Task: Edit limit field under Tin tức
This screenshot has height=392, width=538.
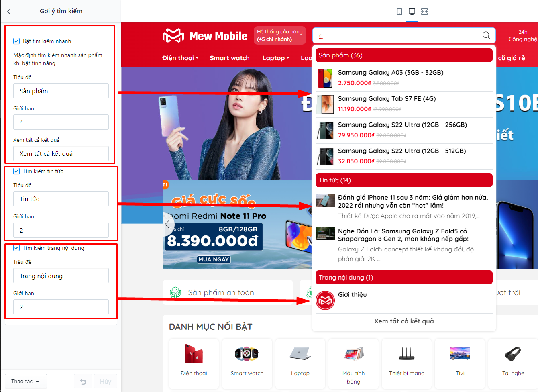Action: [61, 230]
